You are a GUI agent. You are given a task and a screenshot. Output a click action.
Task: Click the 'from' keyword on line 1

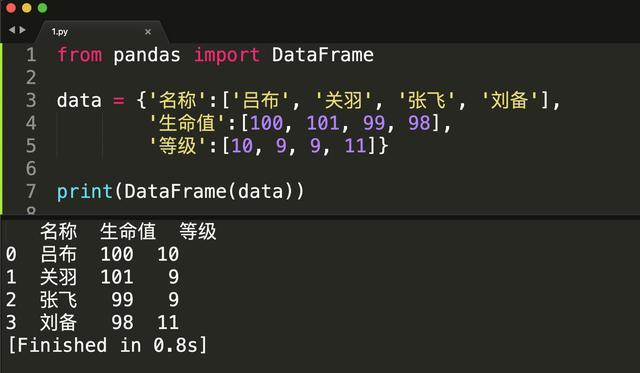tap(80, 55)
